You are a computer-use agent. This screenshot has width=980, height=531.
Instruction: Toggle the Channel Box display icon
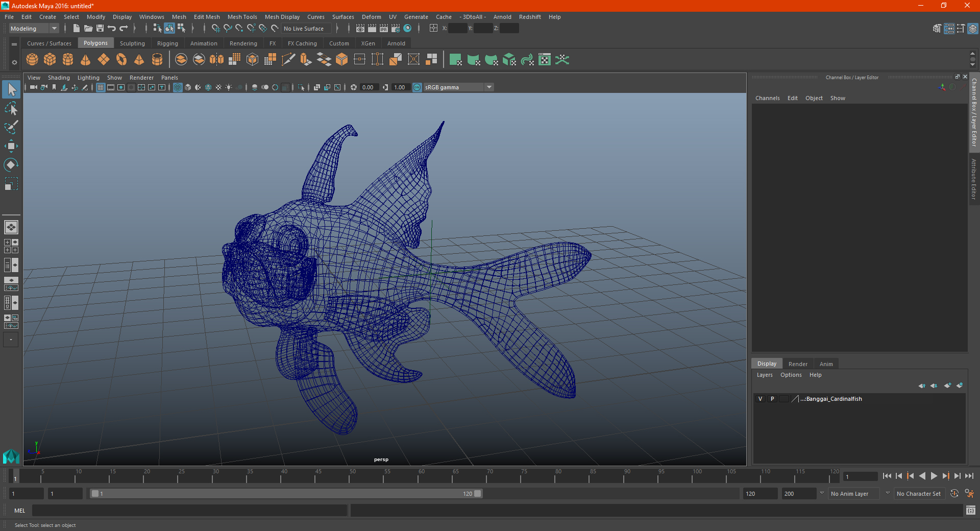coord(973,29)
